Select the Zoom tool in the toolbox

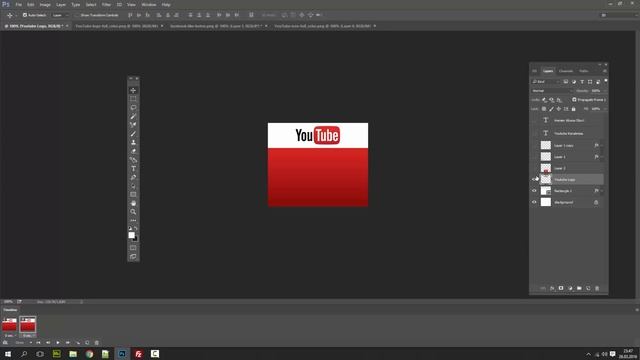tap(133, 212)
